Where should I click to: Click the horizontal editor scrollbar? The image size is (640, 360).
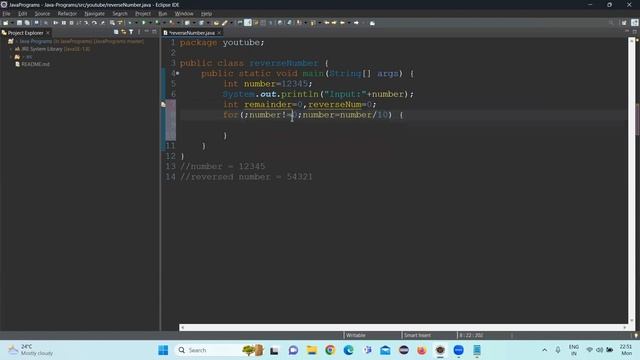coord(403,327)
